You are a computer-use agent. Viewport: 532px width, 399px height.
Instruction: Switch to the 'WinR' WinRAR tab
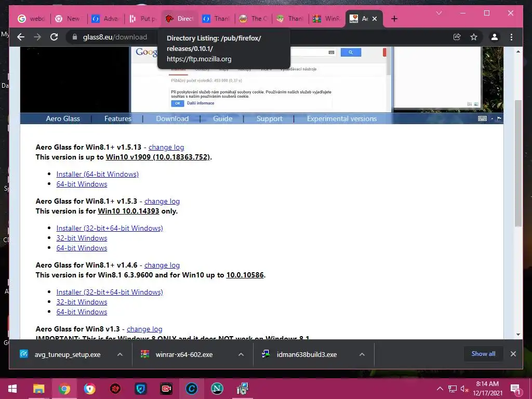pyautogui.click(x=327, y=19)
